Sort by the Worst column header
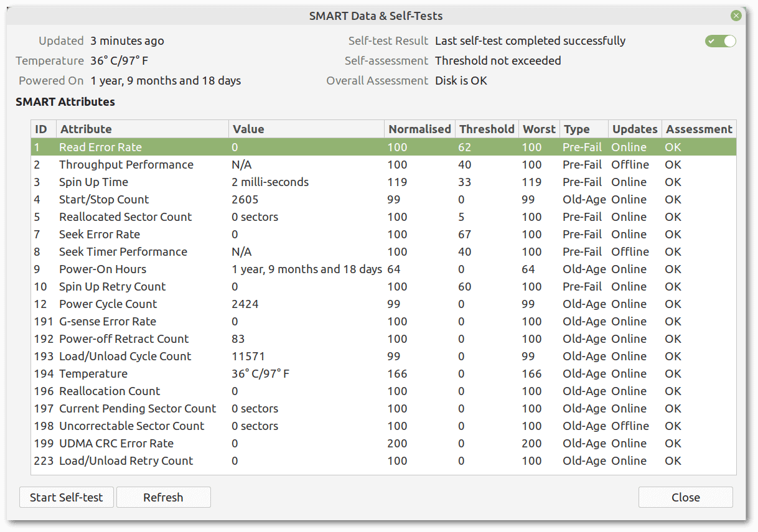Screen dimensions: 758x532 [x=539, y=129]
